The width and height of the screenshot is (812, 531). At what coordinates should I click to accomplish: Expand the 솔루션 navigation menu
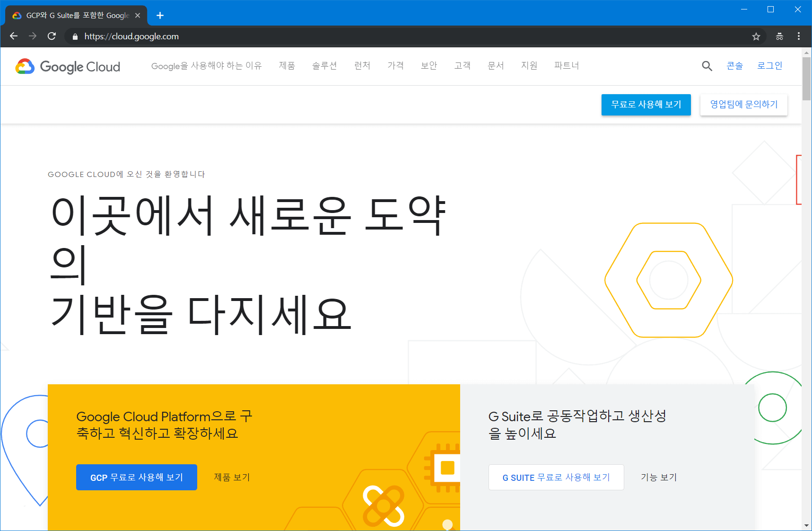[324, 66]
